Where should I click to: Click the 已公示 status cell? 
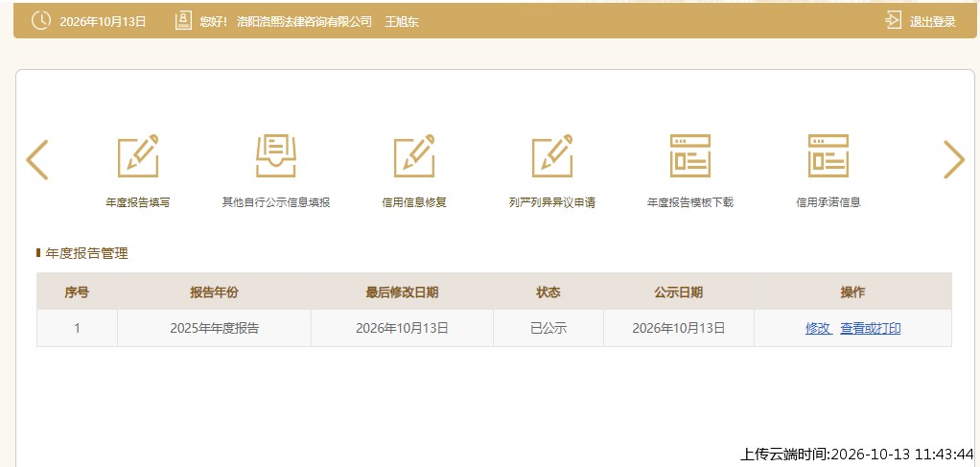pyautogui.click(x=548, y=328)
